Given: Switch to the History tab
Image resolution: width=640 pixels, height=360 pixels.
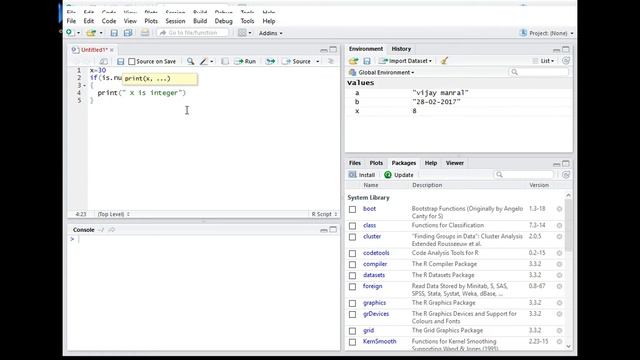Looking at the screenshot, I should click(401, 49).
